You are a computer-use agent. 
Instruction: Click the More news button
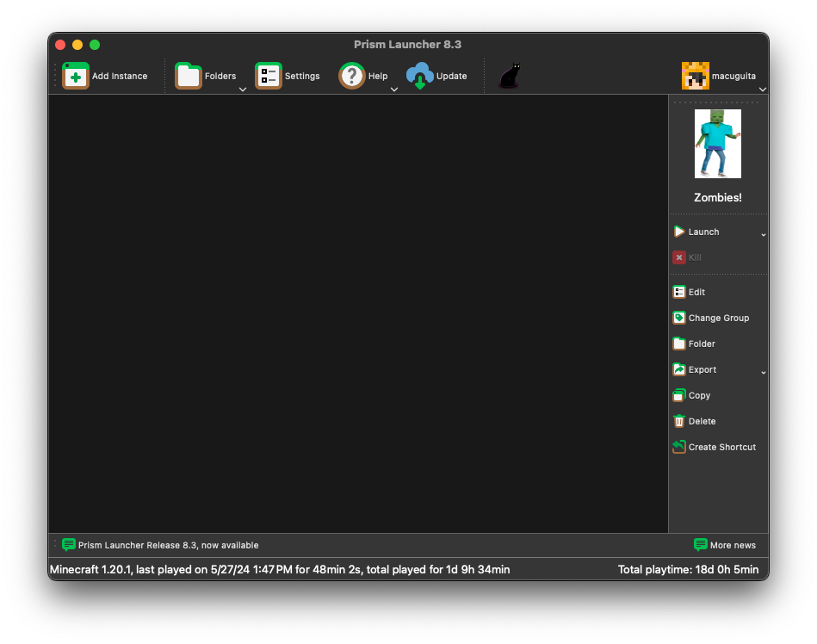point(725,545)
